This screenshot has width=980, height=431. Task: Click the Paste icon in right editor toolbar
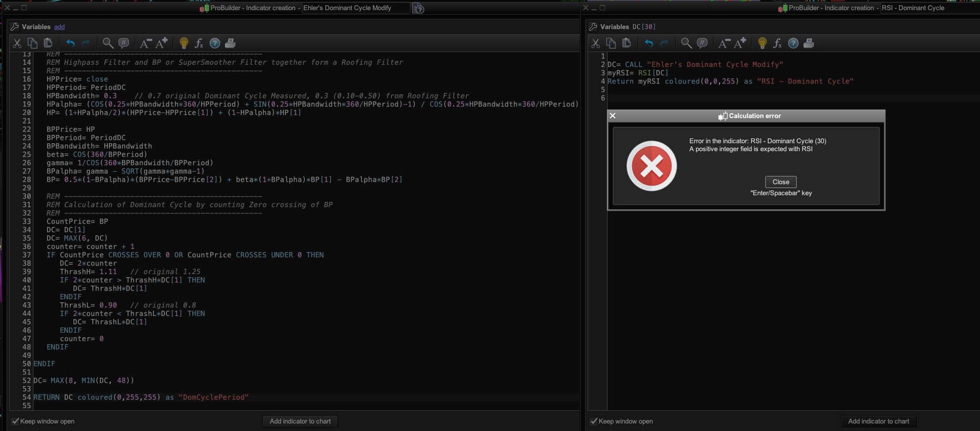pos(626,43)
